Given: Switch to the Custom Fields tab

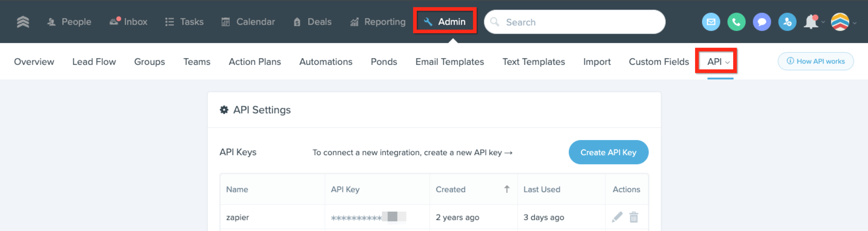Looking at the screenshot, I should [x=659, y=62].
